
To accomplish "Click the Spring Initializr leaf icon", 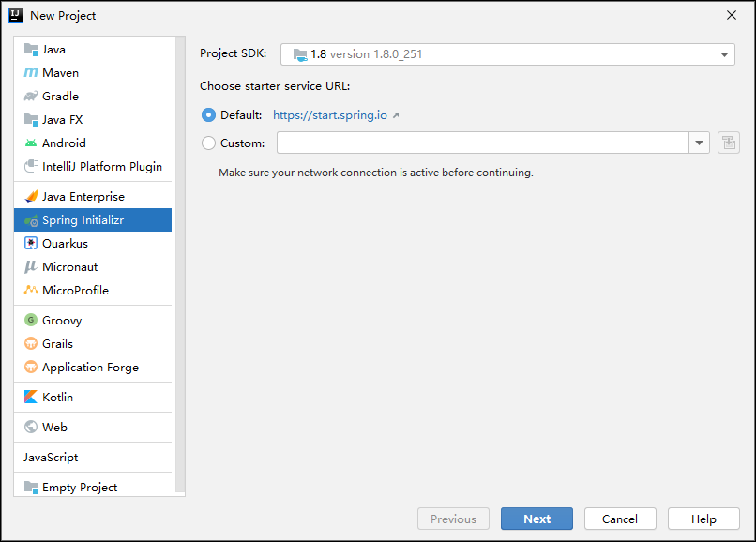I will (31, 220).
